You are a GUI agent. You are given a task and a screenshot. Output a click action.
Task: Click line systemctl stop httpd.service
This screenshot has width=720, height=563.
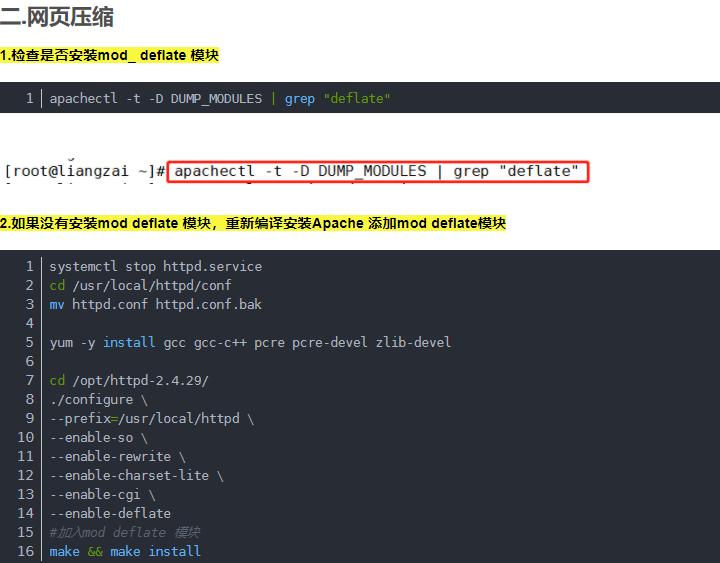tap(156, 266)
